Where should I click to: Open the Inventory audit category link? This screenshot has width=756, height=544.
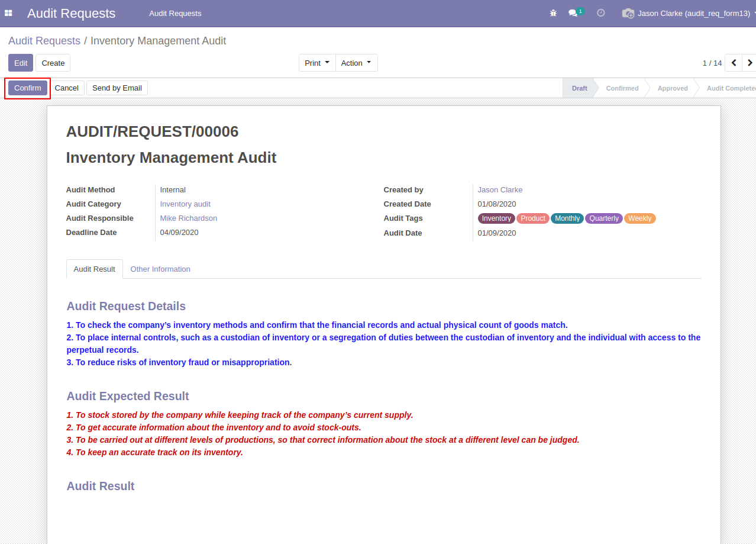click(x=185, y=204)
